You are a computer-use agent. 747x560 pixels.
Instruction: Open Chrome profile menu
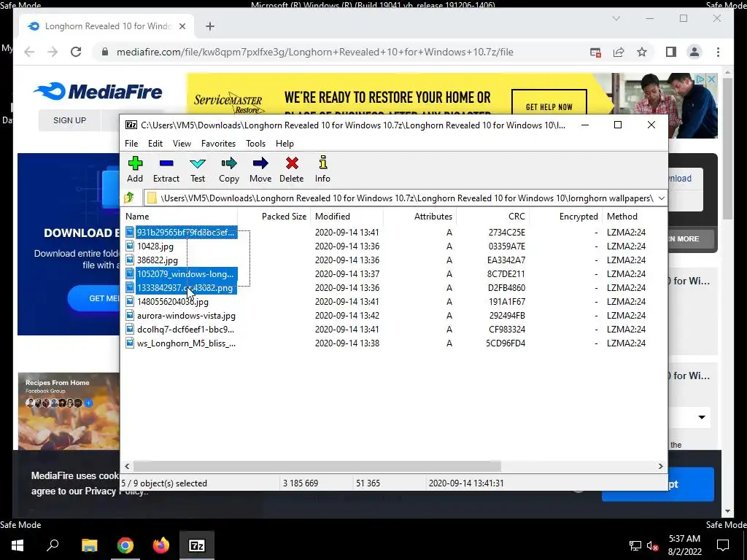click(694, 52)
